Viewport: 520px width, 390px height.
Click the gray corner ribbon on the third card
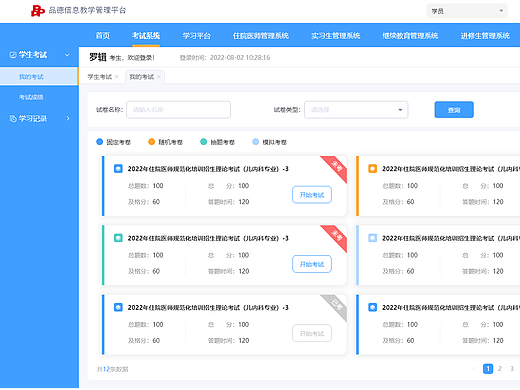[336, 305]
